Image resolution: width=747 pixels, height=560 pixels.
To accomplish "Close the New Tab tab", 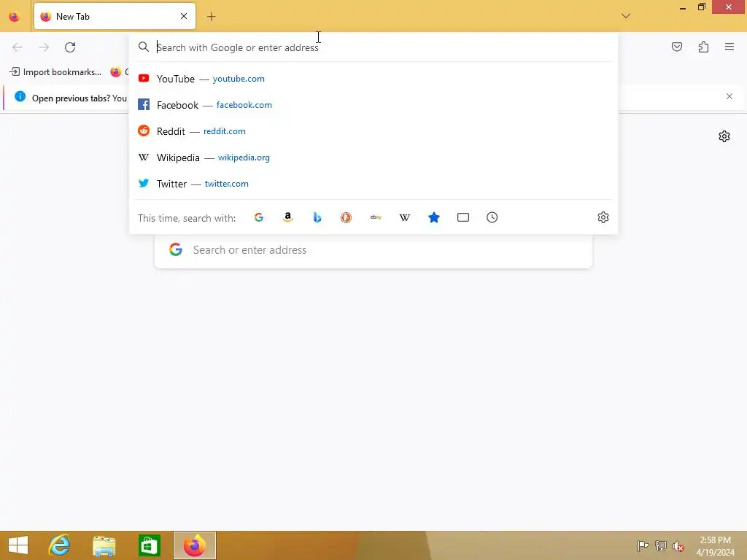I will click(x=184, y=16).
